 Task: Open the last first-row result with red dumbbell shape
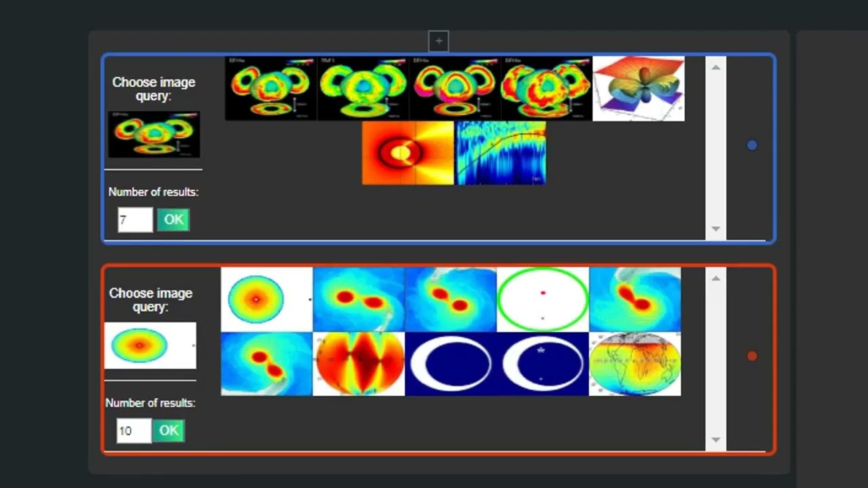635,300
